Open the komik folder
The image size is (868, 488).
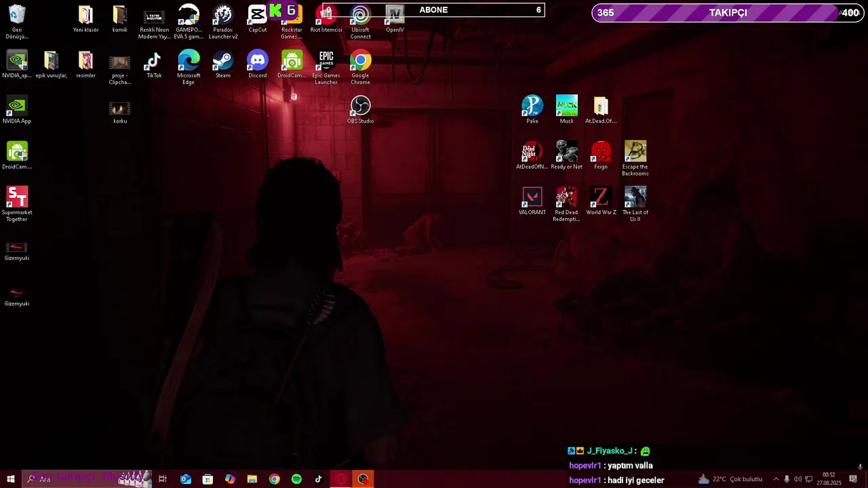[120, 18]
